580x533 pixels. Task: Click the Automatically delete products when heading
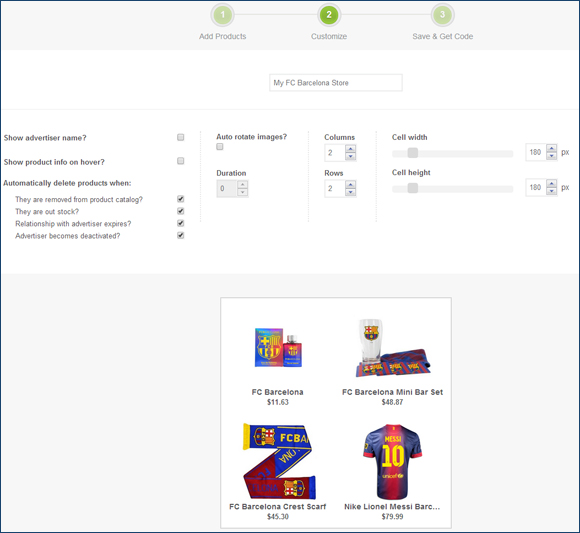67,183
